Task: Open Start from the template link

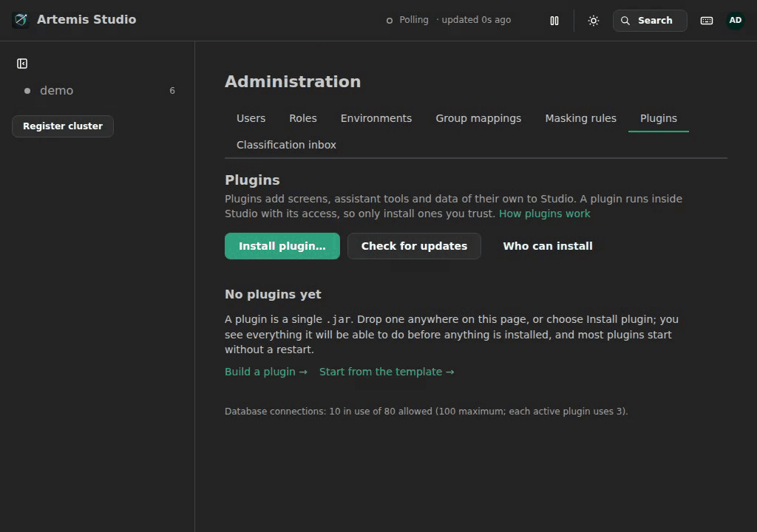Action: [x=386, y=372]
